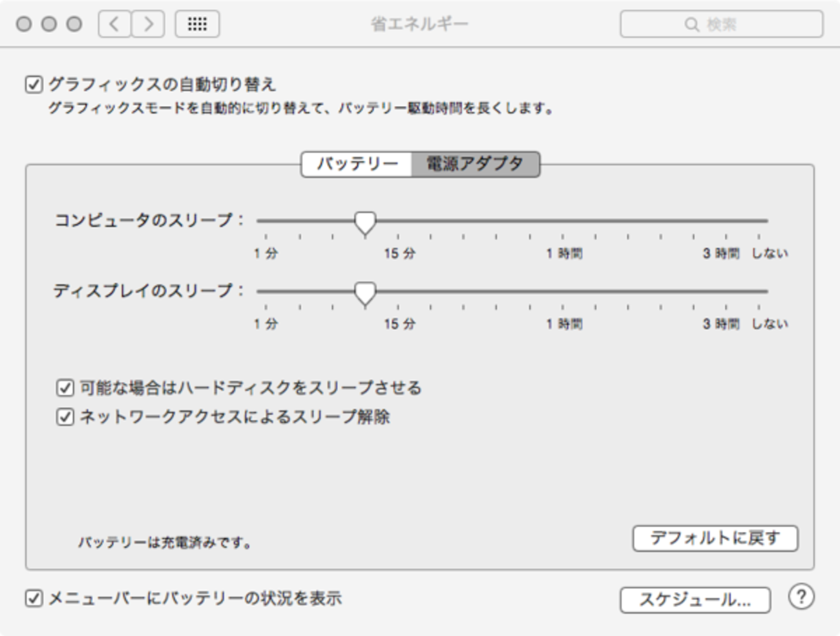The width and height of the screenshot is (840, 636).
Task: Select the 電源アダプタ tab
Action: tap(474, 164)
